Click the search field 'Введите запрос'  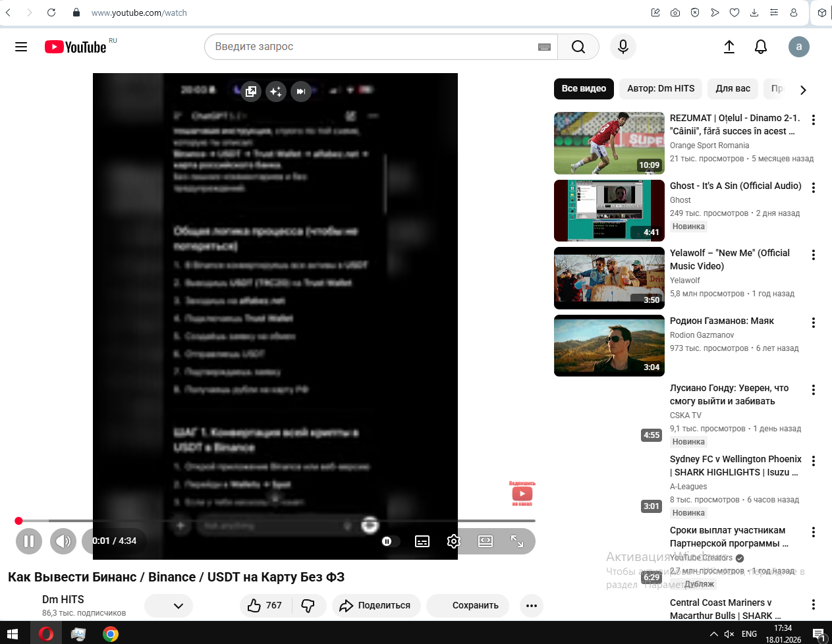tap(372, 47)
